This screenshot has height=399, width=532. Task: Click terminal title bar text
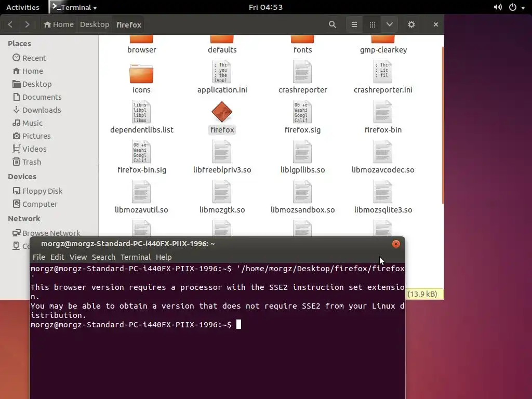pyautogui.click(x=128, y=244)
